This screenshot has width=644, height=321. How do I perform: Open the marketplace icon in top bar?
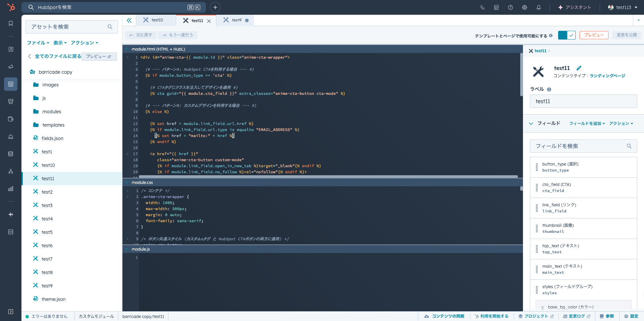point(496,7)
